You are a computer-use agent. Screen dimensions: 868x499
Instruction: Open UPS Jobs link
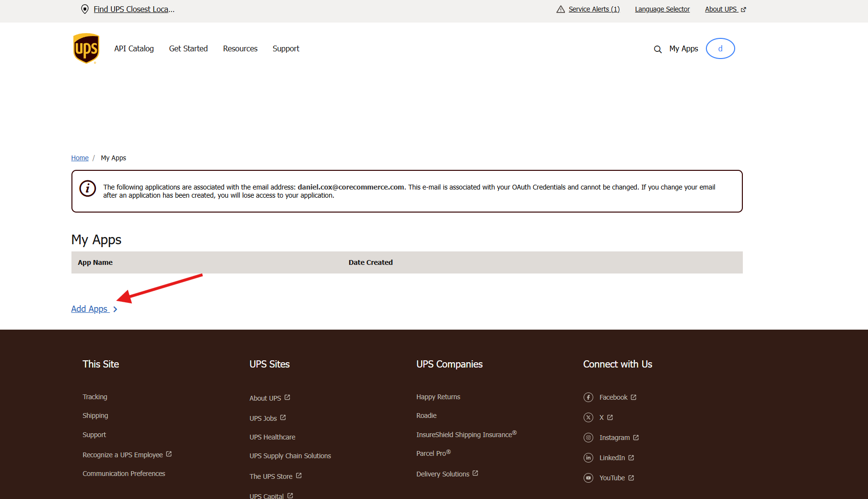pyautogui.click(x=263, y=418)
